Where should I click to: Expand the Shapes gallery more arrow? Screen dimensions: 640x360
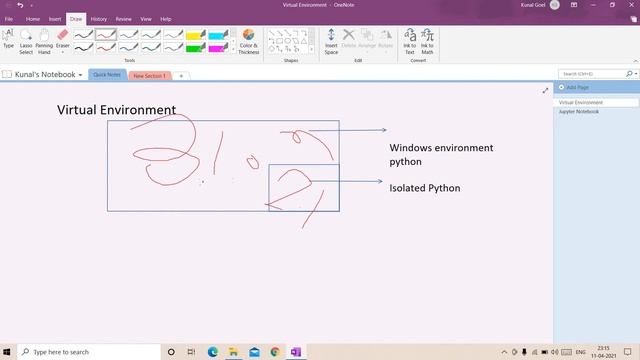(311, 49)
